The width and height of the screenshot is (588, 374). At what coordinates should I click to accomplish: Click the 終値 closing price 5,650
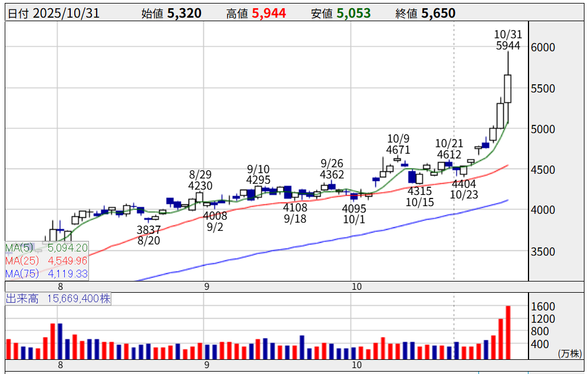point(438,13)
